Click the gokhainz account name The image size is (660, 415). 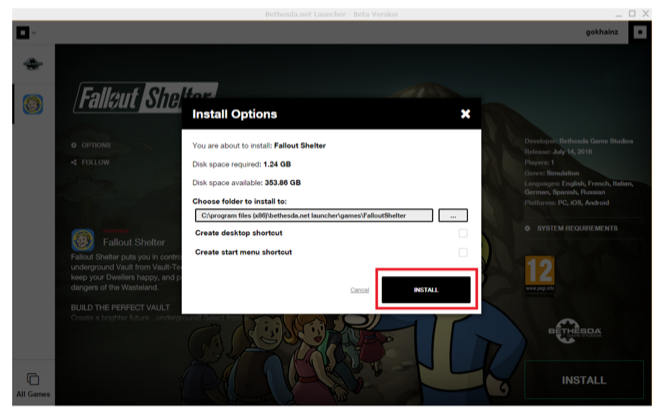point(602,32)
